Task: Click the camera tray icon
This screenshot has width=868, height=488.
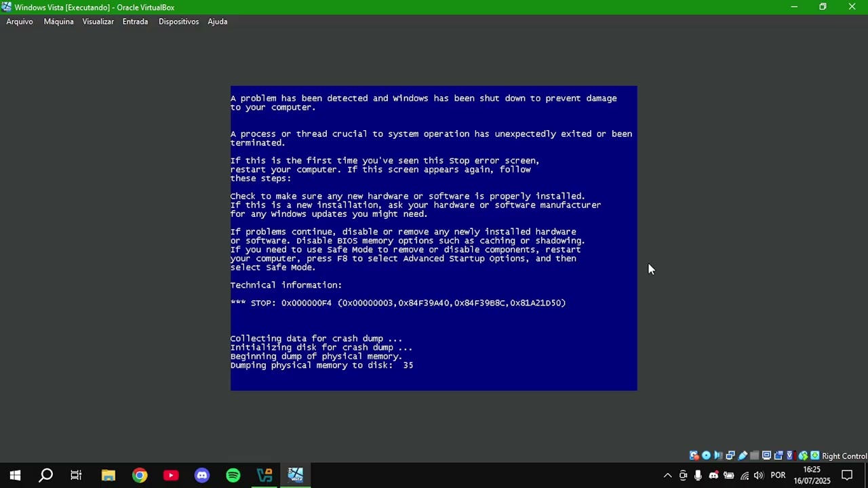Action: pos(683,476)
